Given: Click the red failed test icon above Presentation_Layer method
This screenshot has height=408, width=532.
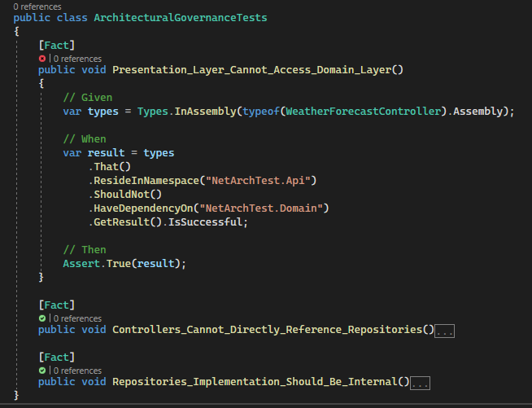Looking at the screenshot, I should [42, 59].
